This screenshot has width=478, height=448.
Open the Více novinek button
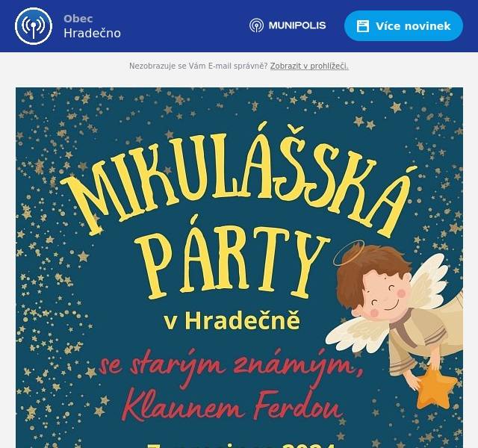(x=403, y=26)
